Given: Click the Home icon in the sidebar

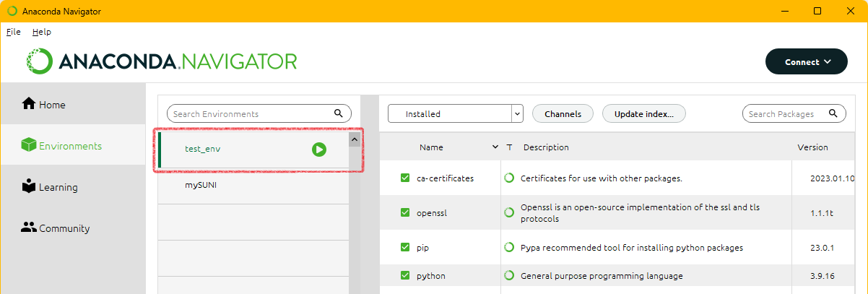Looking at the screenshot, I should pyautogui.click(x=29, y=104).
